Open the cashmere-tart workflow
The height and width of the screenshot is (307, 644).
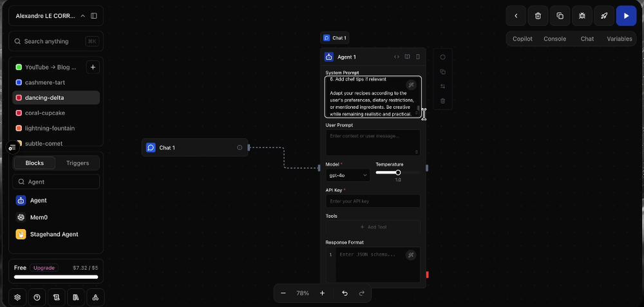[x=56, y=82]
